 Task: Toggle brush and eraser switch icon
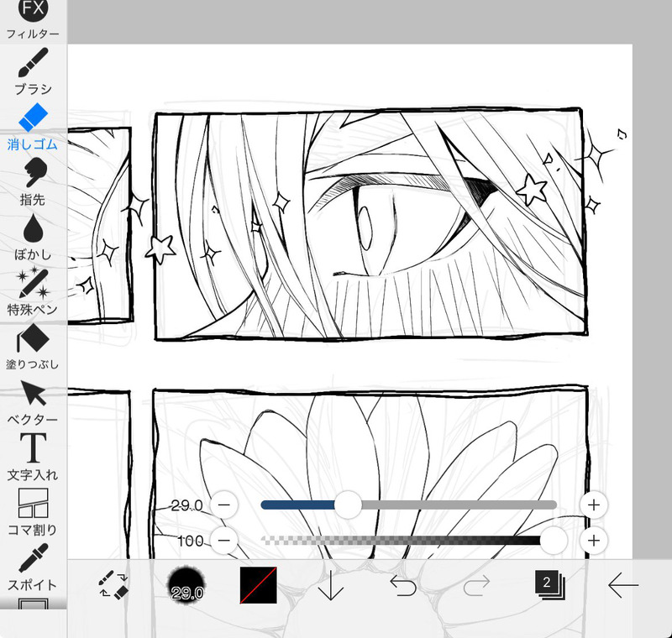click(x=113, y=583)
